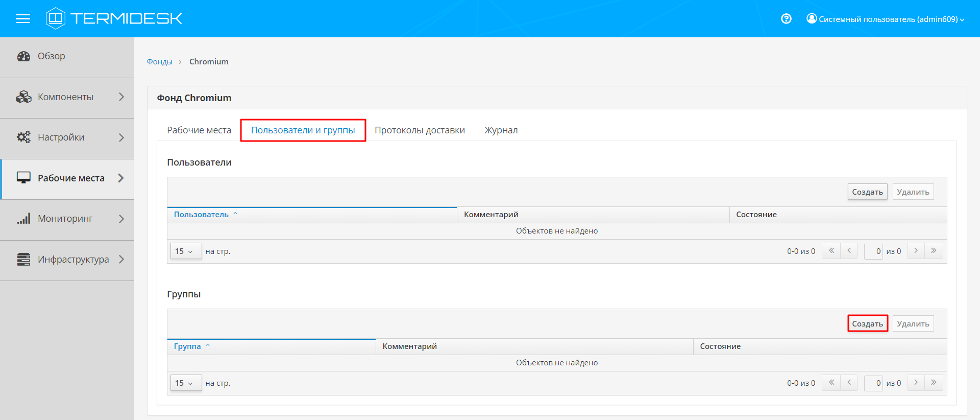Switch to the Протоколы доставки tab
The width and height of the screenshot is (980, 420).
tap(420, 130)
